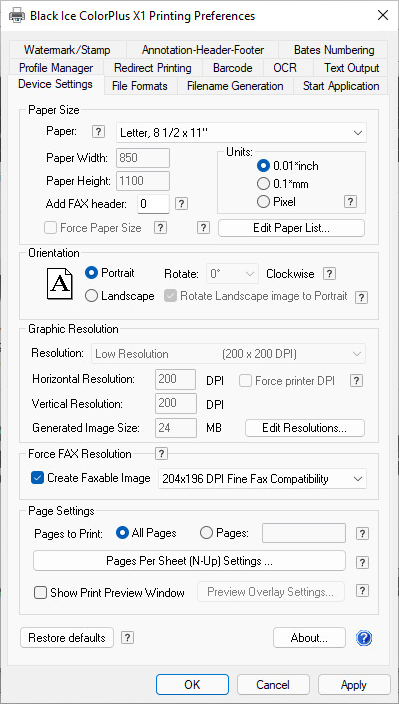Viewport: 399px width, 704px height.
Task: Switch to the File Formats tab
Action: click(140, 86)
